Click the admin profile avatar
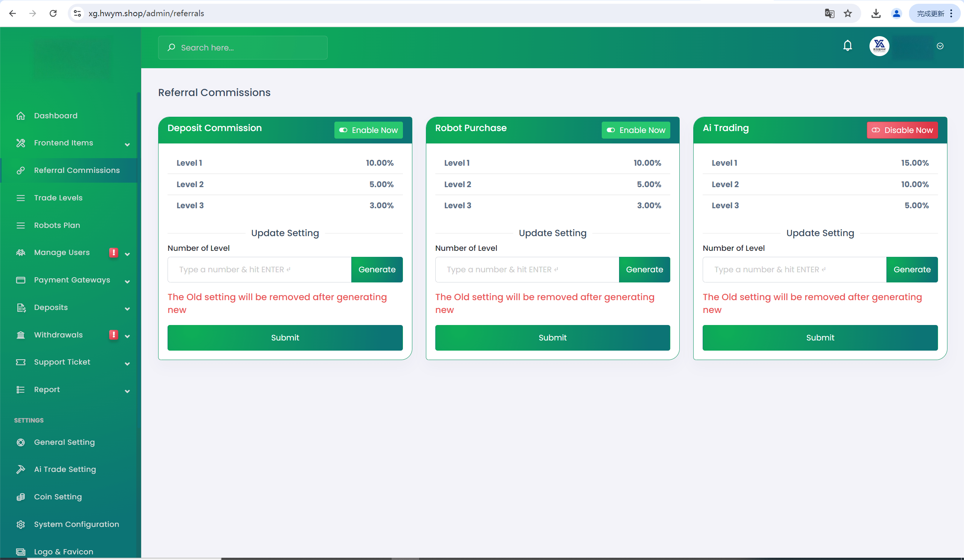Screen dimensions: 964x560 point(879,46)
